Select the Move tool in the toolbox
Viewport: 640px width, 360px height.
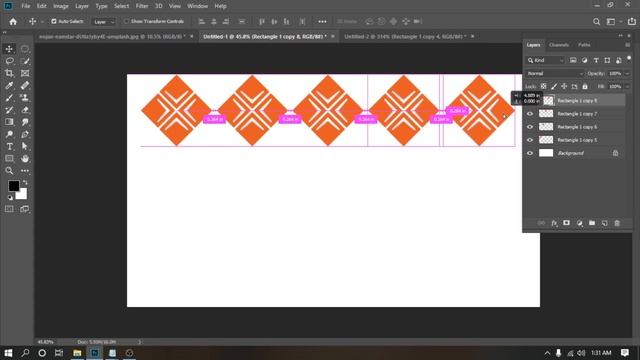[9, 49]
